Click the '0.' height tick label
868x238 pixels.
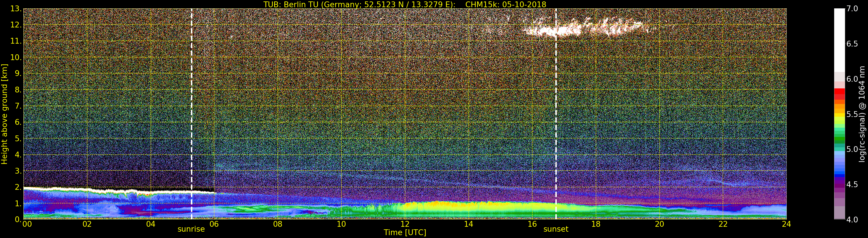18,219
